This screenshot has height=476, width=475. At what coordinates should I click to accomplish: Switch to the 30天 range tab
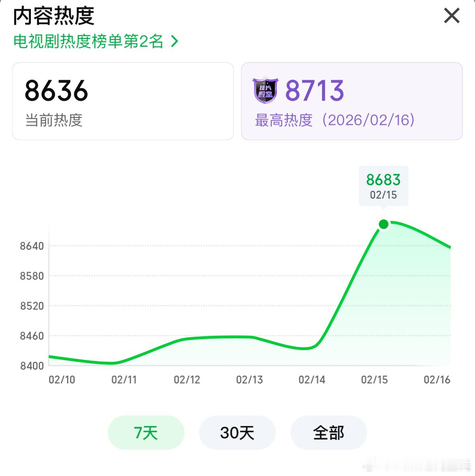[x=237, y=433]
